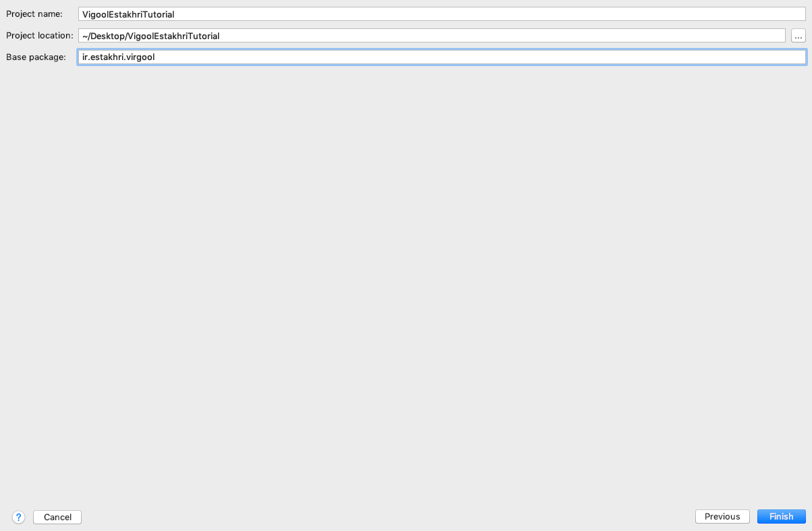Image resolution: width=812 pixels, height=531 pixels.
Task: Focus the Base package field
Action: [442, 57]
